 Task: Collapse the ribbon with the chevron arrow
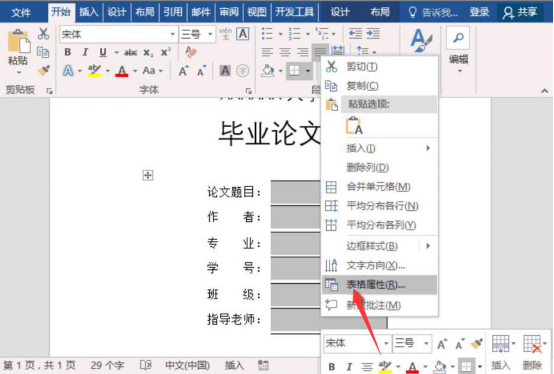click(544, 91)
